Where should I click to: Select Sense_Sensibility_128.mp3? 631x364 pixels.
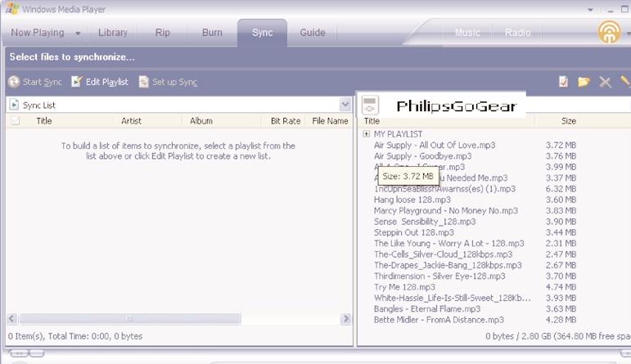(425, 222)
